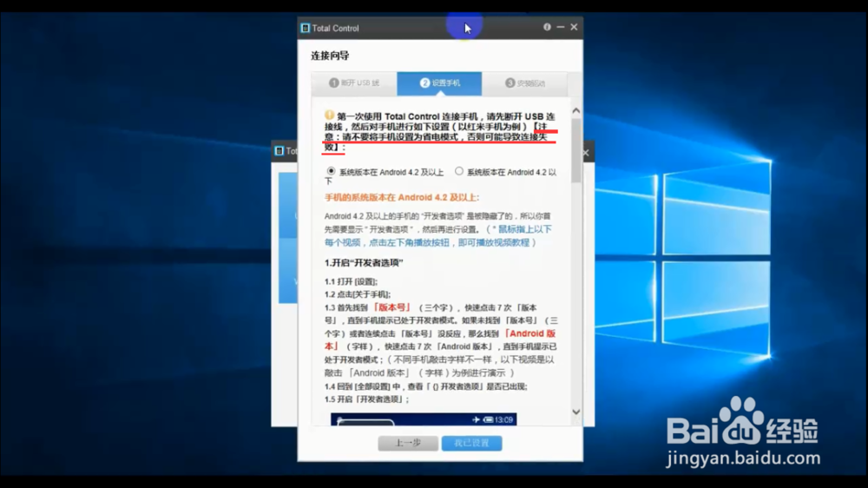Click the 连接向导 title text

click(x=330, y=56)
